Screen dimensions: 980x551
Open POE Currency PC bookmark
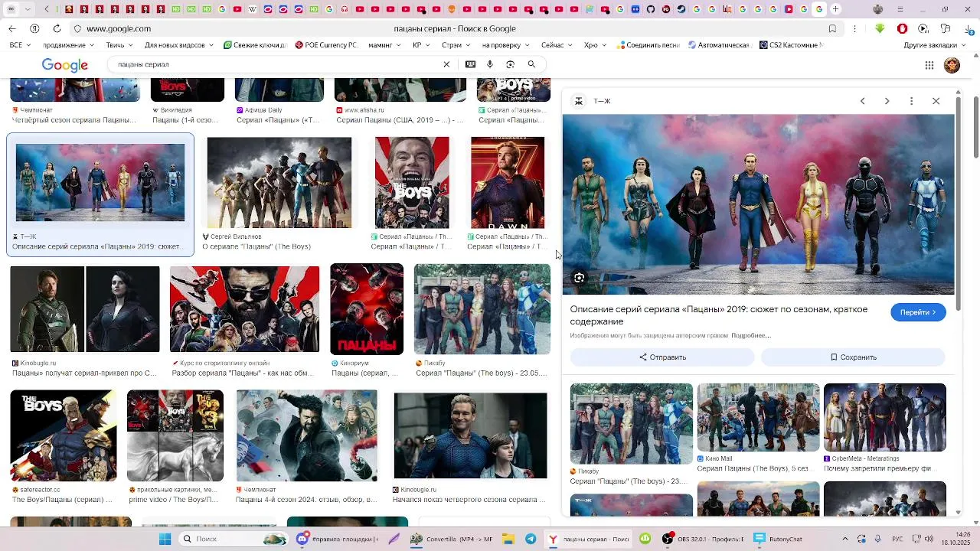click(x=326, y=45)
